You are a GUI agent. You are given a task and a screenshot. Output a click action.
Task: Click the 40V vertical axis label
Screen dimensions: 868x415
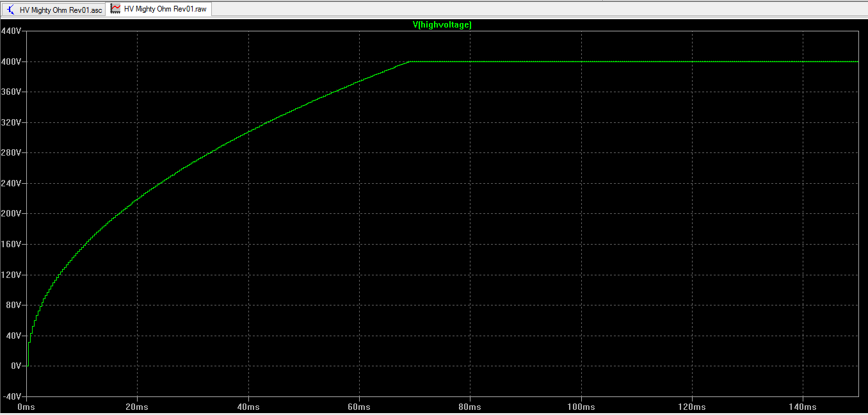pyautogui.click(x=14, y=335)
